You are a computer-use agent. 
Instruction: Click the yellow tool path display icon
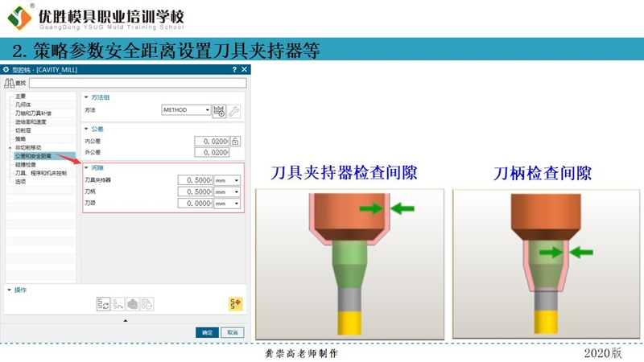[x=235, y=304]
